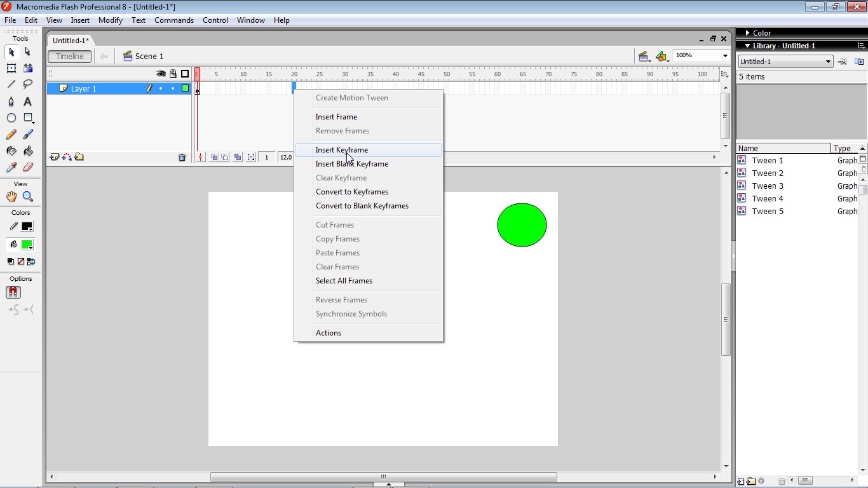Open the Commands menu
This screenshot has height=488, width=868.
click(x=174, y=20)
